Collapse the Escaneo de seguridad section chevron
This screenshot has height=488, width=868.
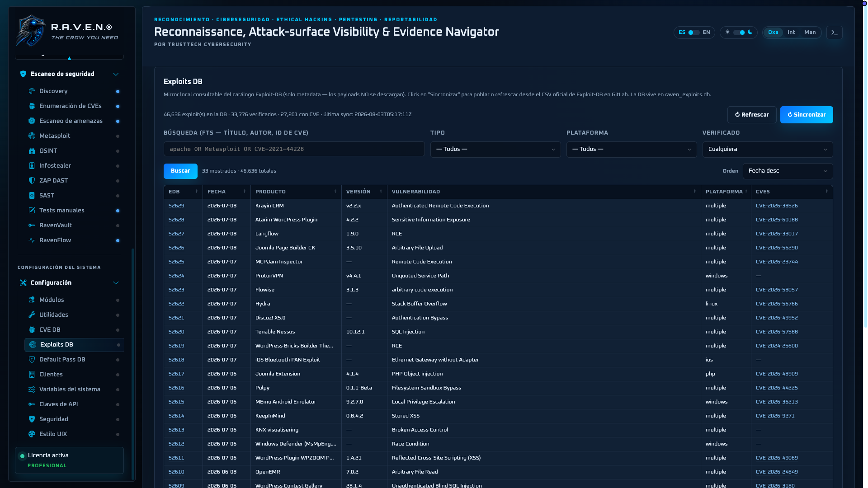tap(116, 74)
